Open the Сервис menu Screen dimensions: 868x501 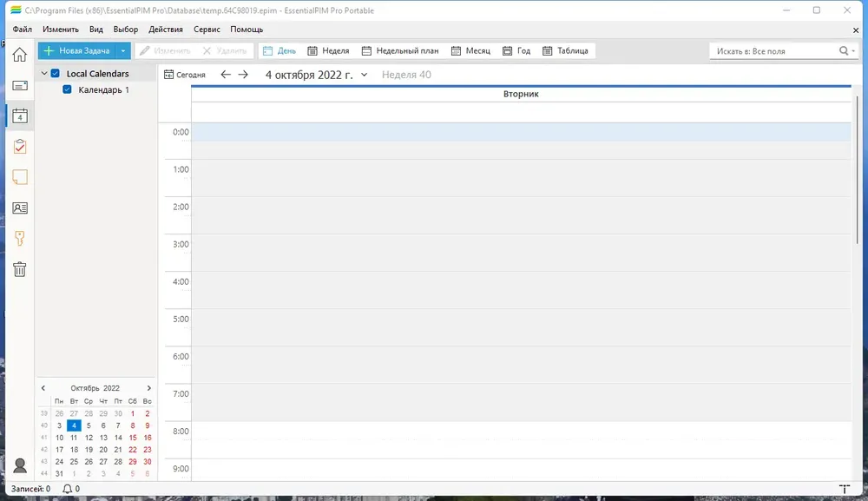pyautogui.click(x=207, y=30)
